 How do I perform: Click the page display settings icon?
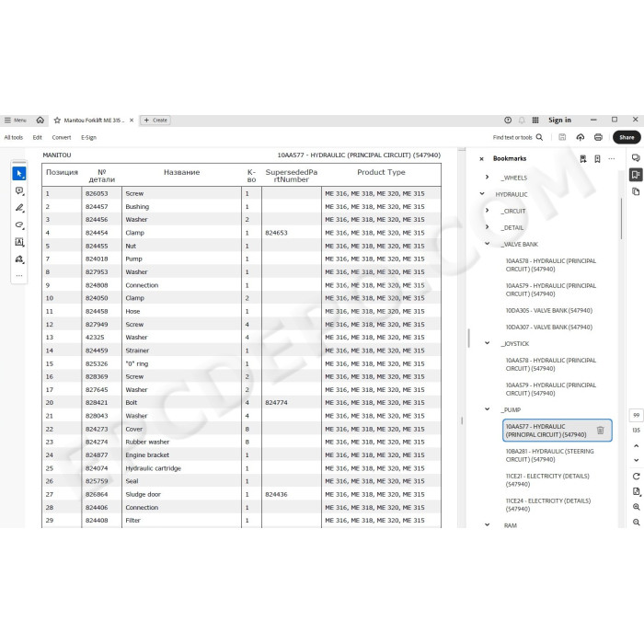click(637, 491)
